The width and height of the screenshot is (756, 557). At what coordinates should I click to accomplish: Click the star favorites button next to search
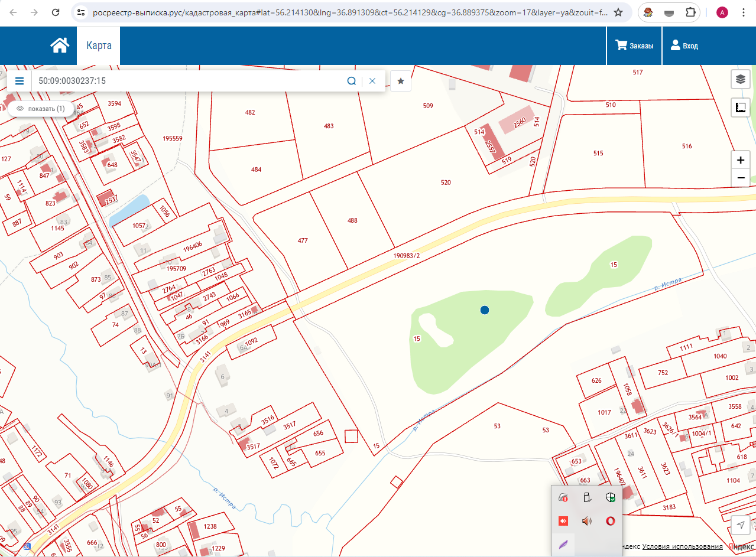pos(401,81)
